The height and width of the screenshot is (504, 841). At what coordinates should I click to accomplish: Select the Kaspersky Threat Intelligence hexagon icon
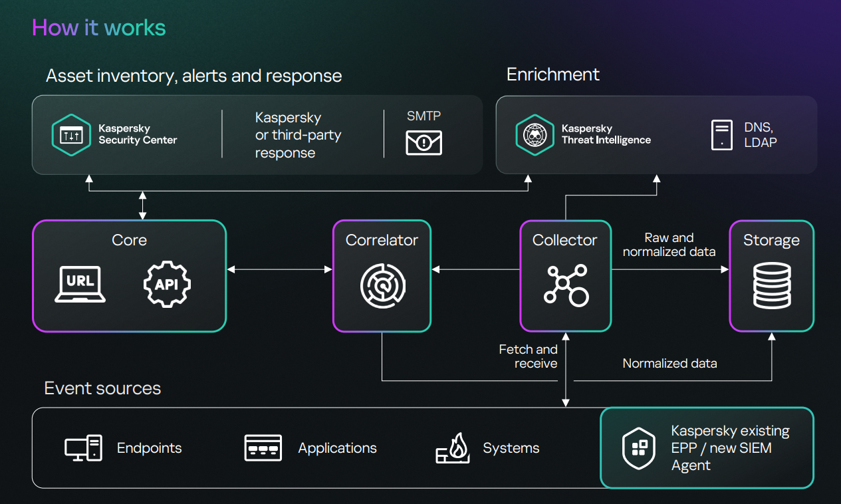point(535,134)
